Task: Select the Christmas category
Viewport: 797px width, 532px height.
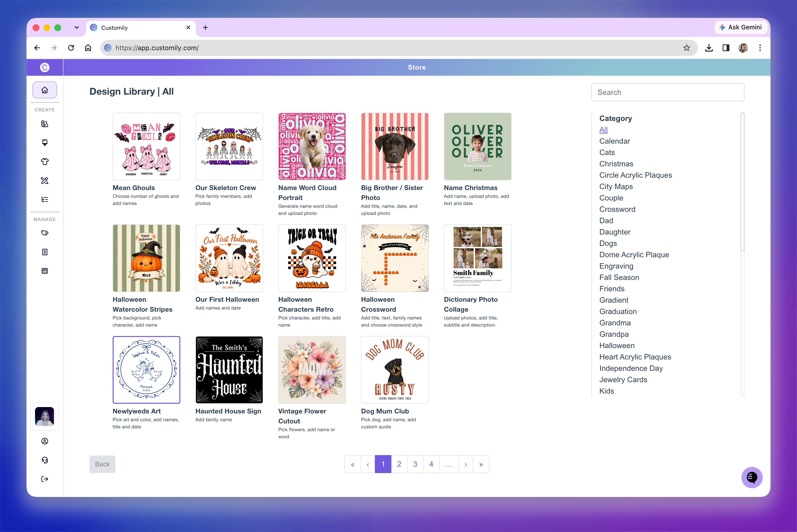Action: (616, 164)
